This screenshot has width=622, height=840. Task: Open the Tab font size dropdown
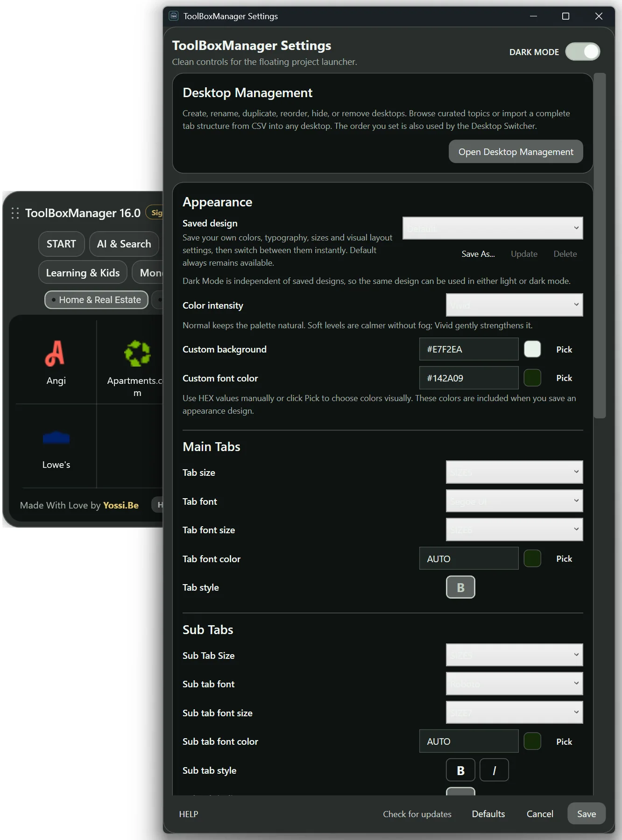click(x=514, y=529)
